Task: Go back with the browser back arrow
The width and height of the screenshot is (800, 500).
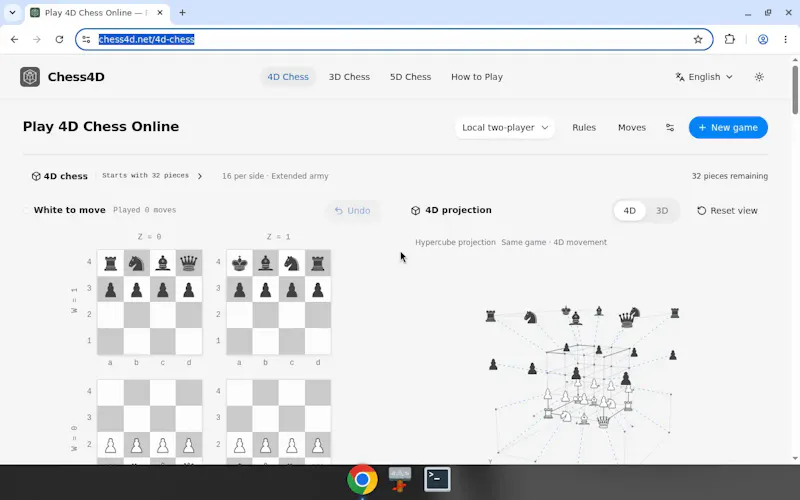Action: point(14,39)
